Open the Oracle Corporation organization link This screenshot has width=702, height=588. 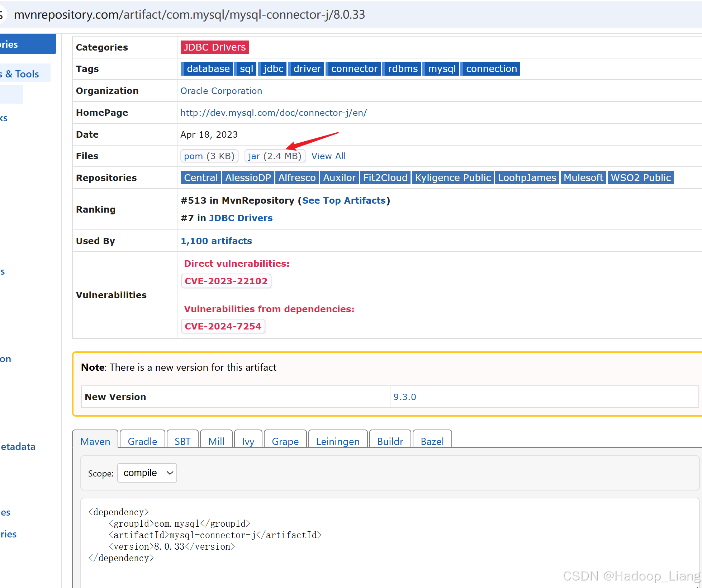coord(221,91)
